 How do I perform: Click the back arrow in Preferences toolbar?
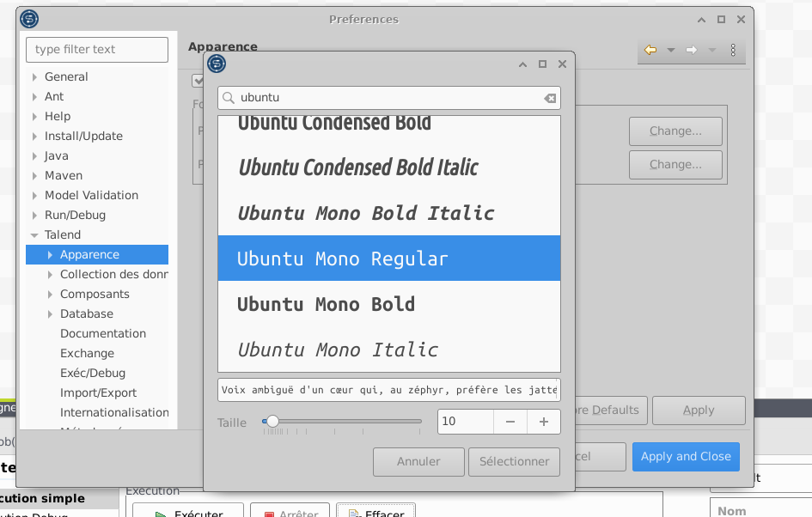click(x=650, y=50)
